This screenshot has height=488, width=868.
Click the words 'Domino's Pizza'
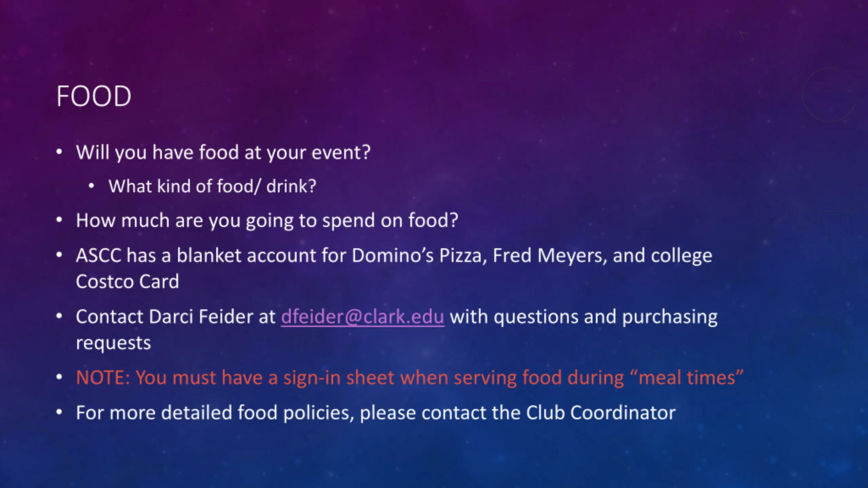coord(419,255)
